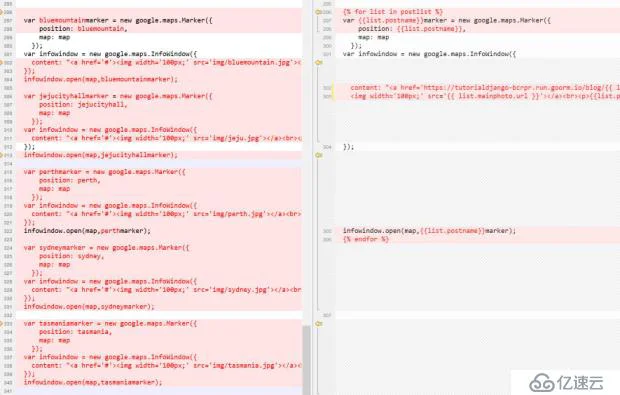The image size is (620, 395).
Task: Click 'infowindow.open(map,tasmaniamarker);' line
Action: [x=93, y=382]
